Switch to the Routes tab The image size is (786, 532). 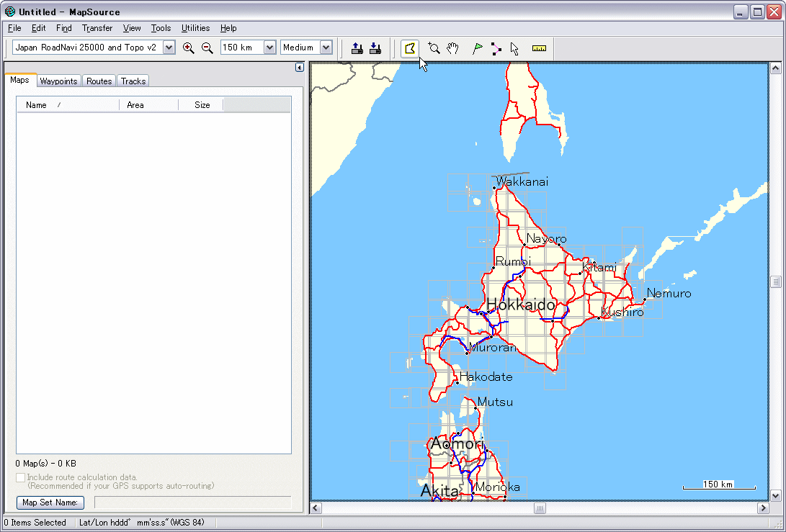tap(99, 81)
